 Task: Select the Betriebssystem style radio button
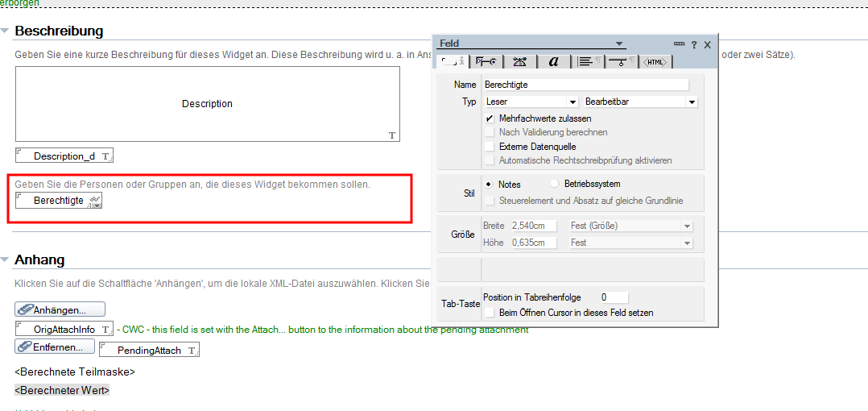coord(554,184)
